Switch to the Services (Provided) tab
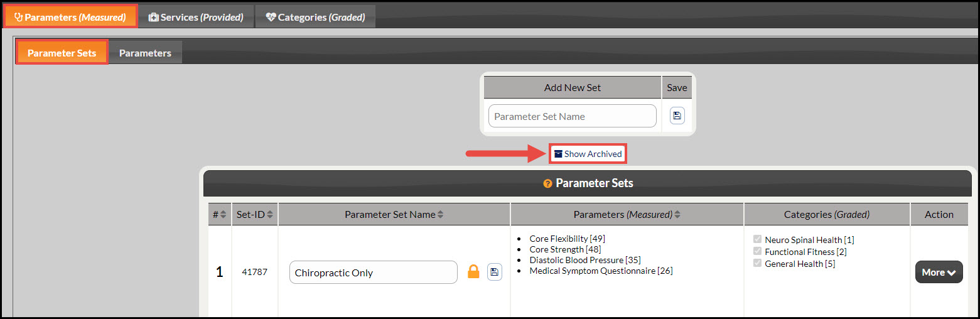This screenshot has height=319, width=980. [x=196, y=17]
